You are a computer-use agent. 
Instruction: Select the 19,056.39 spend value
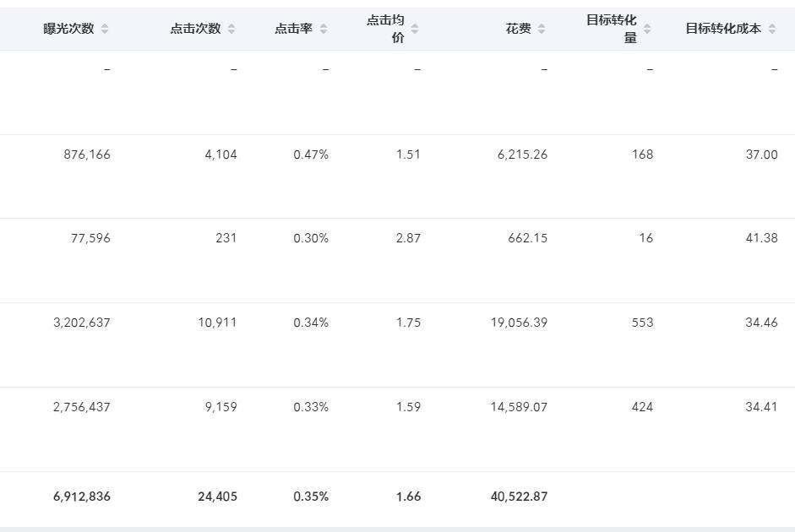(519, 323)
